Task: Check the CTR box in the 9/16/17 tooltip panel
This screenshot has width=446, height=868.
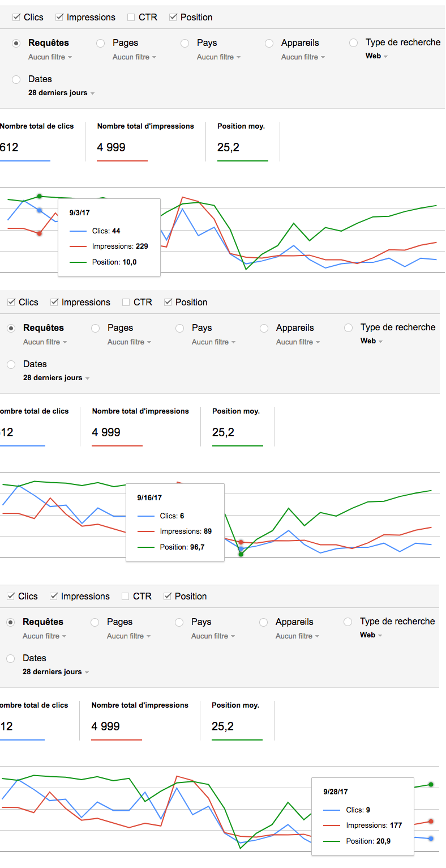Action: (126, 303)
